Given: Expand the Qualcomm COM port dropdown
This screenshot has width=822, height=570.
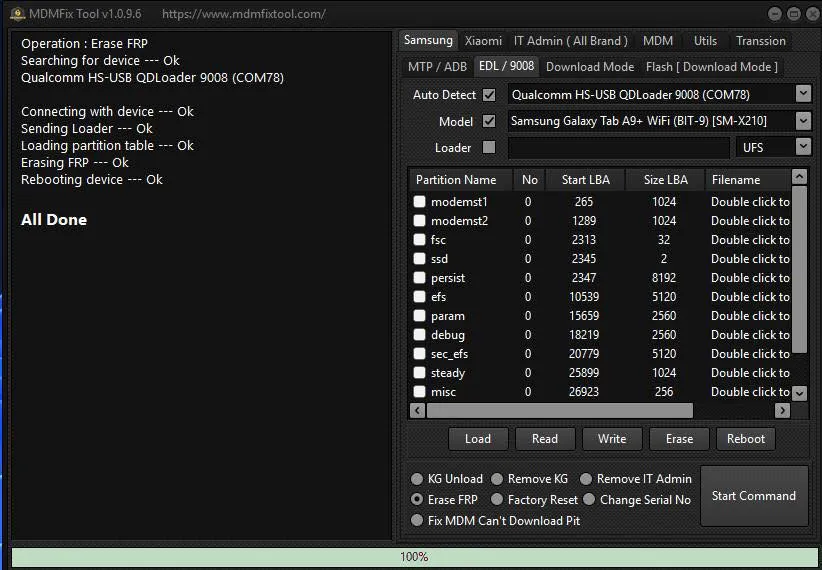Looking at the screenshot, I should 803,94.
